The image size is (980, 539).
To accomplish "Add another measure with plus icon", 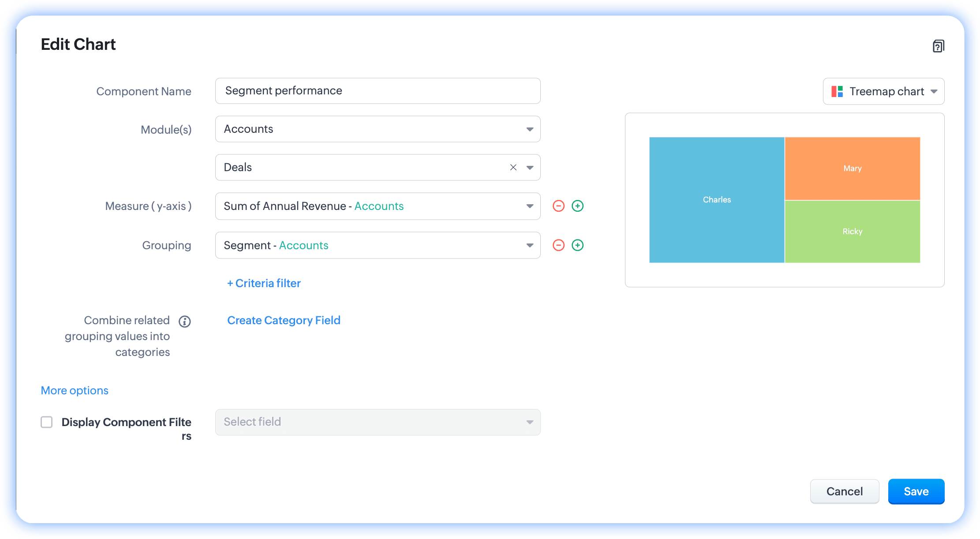I will click(x=577, y=206).
